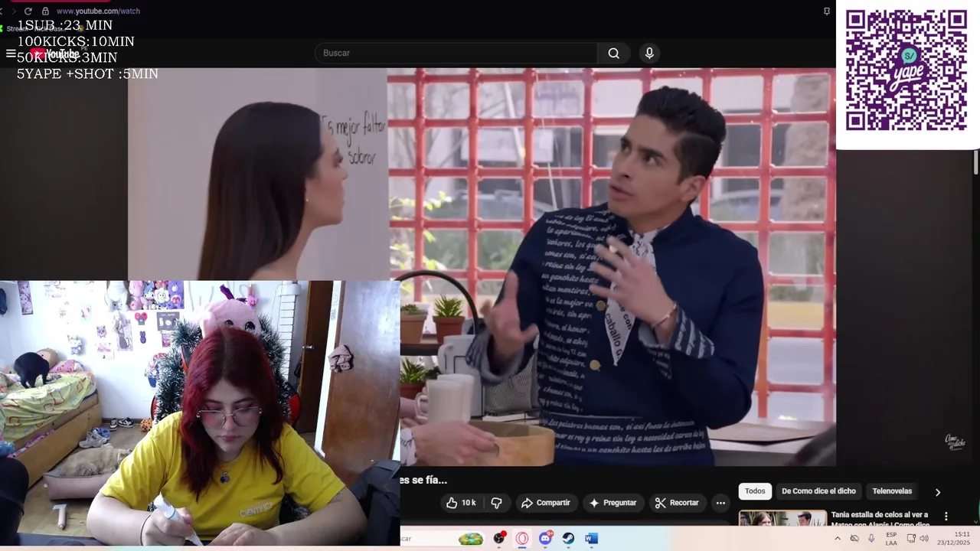Open Steam from the taskbar
Screen dimensions: 980x551
click(568, 539)
